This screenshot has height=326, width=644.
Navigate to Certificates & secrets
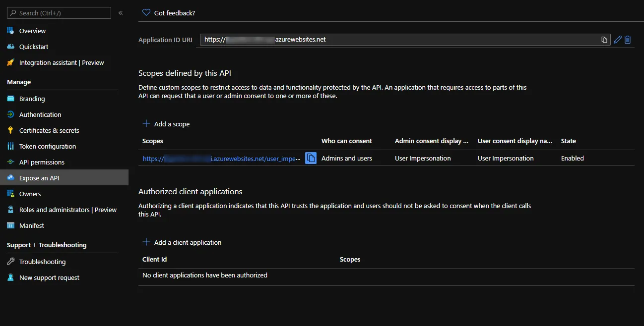pos(49,130)
